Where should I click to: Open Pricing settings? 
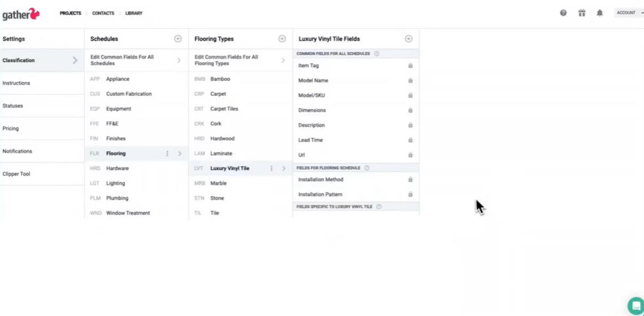[x=42, y=128]
